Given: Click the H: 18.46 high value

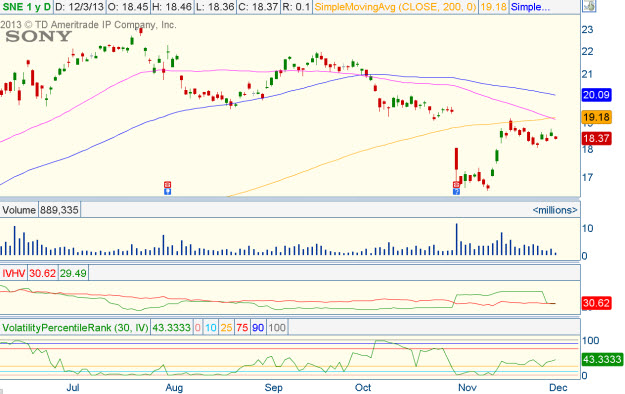Looking at the screenshot, I should tap(173, 7).
